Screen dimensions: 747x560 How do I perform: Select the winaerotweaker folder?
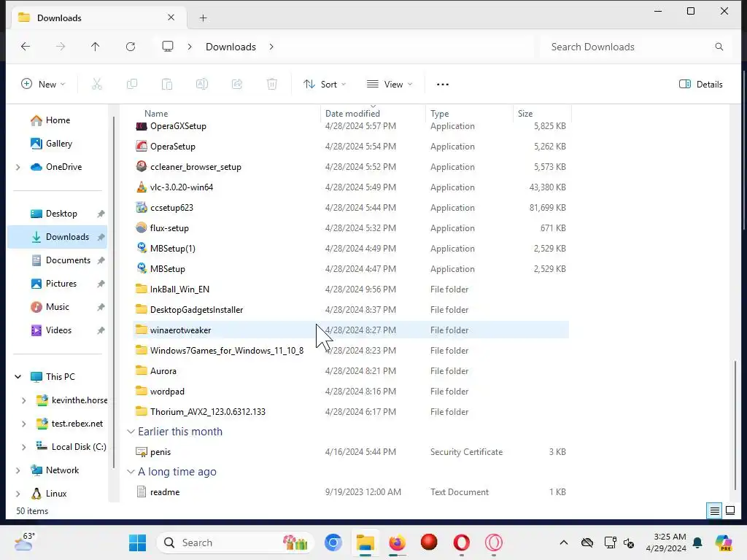pyautogui.click(x=351, y=330)
